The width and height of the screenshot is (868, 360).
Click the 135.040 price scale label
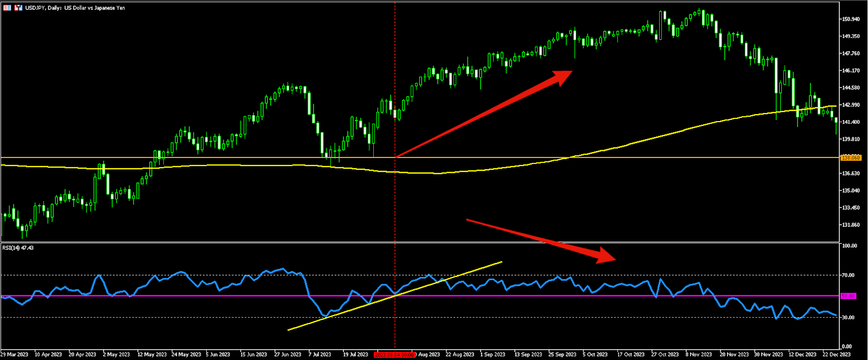pyautogui.click(x=851, y=191)
